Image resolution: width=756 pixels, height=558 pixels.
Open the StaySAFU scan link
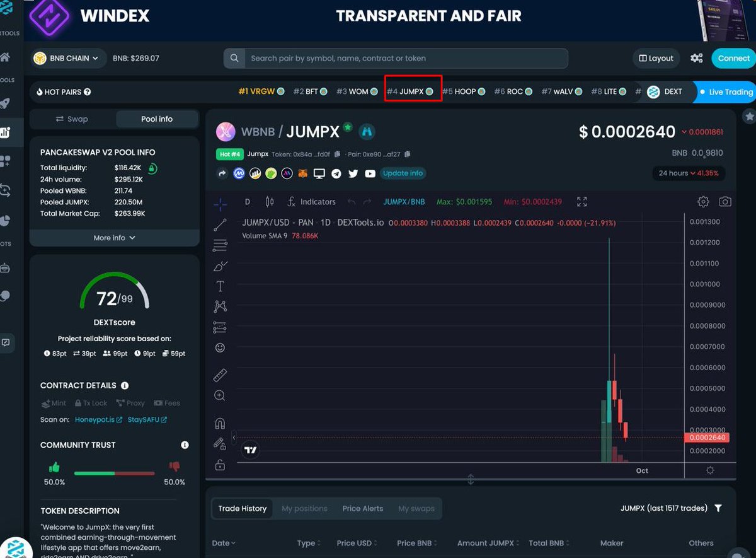click(x=147, y=419)
